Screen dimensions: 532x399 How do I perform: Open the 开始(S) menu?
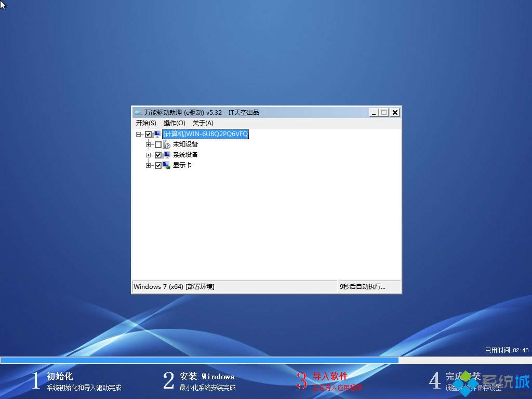coord(146,123)
